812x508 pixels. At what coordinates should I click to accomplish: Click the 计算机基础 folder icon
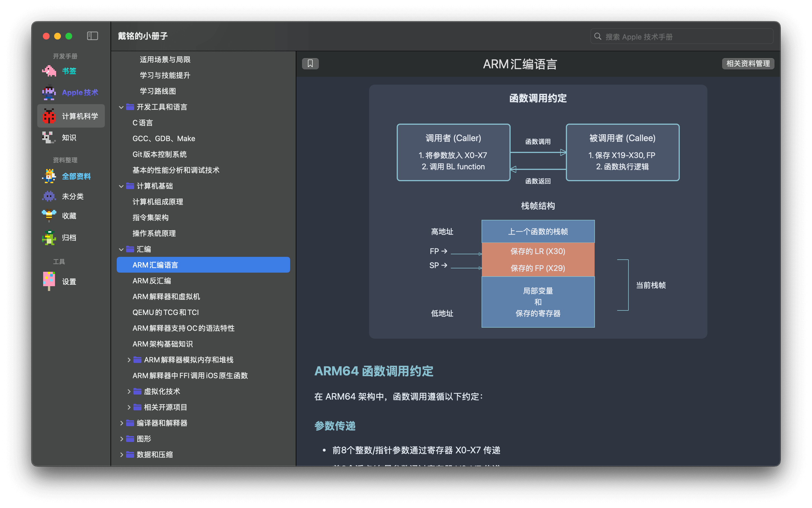(130, 186)
